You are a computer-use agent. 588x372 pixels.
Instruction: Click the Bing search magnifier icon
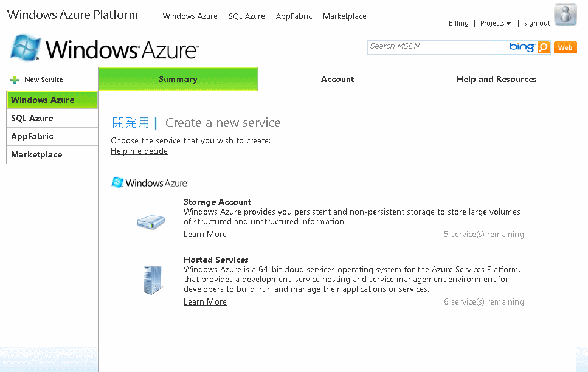[544, 47]
